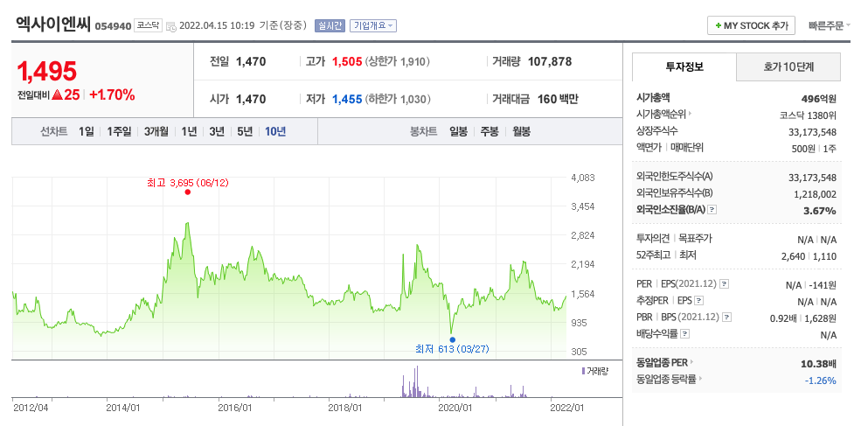Click the red 최고 3,695 marker dot

point(188,192)
